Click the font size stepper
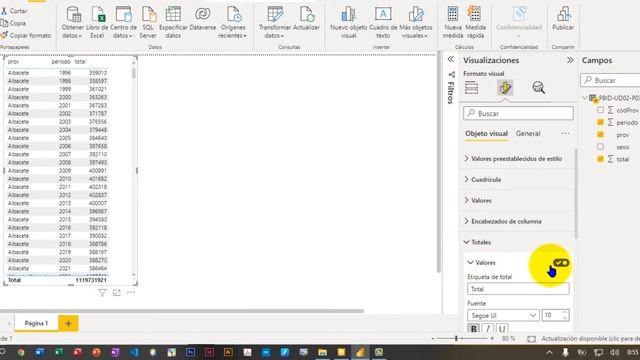The image size is (640, 360). click(x=565, y=315)
